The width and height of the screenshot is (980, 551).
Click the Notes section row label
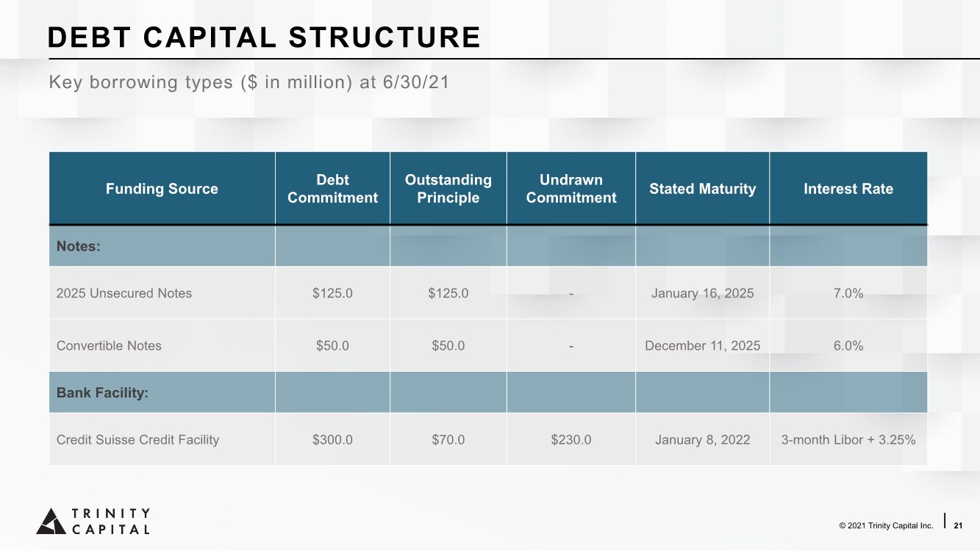[79, 246]
